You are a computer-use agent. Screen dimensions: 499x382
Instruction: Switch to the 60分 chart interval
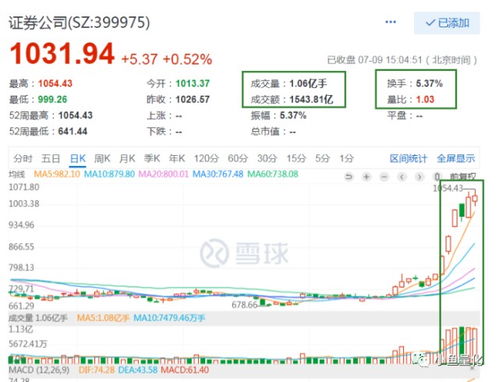coord(238,158)
